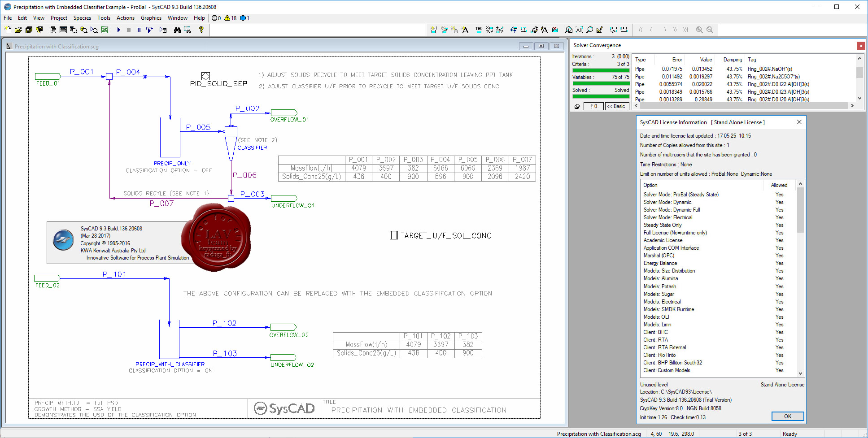This screenshot has width=868, height=438.
Task: Click the green Excel reports icon
Action: [105, 30]
